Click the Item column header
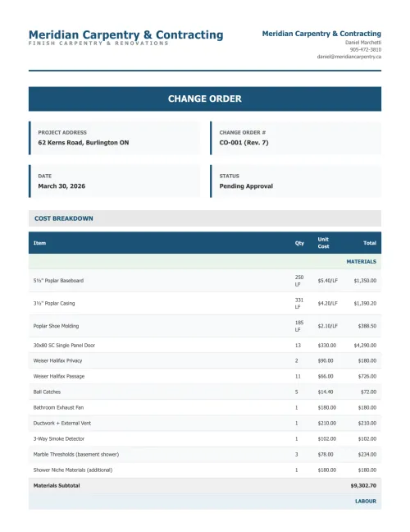Screen dimensions: 410x532 click(x=39, y=243)
